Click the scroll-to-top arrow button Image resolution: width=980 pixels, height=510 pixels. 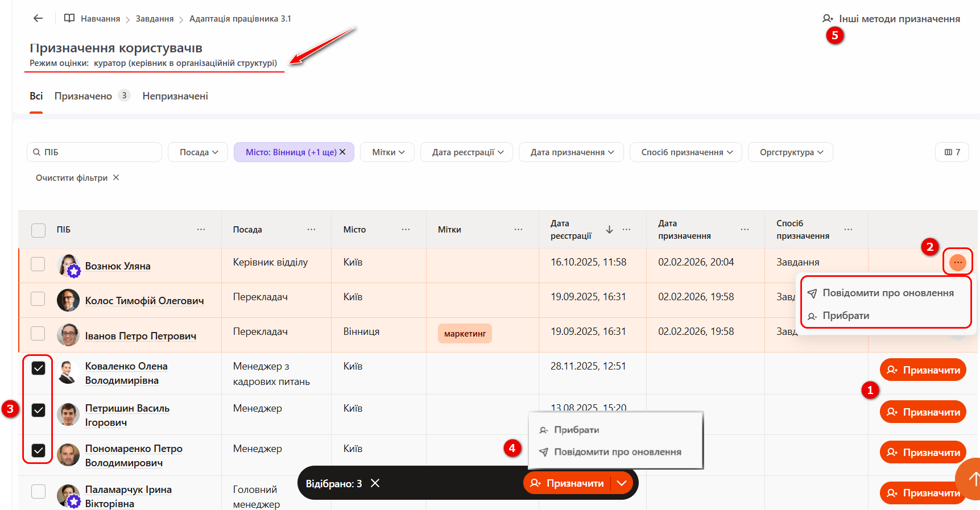pyautogui.click(x=971, y=479)
